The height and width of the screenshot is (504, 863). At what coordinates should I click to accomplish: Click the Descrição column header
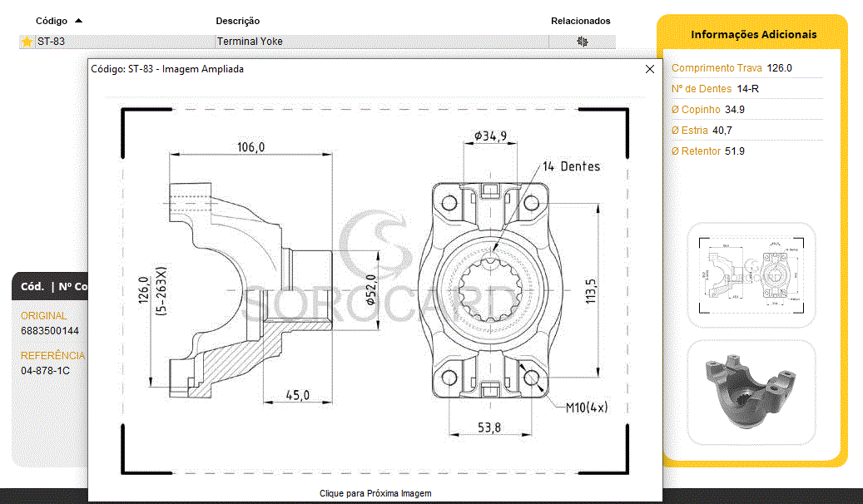(237, 21)
